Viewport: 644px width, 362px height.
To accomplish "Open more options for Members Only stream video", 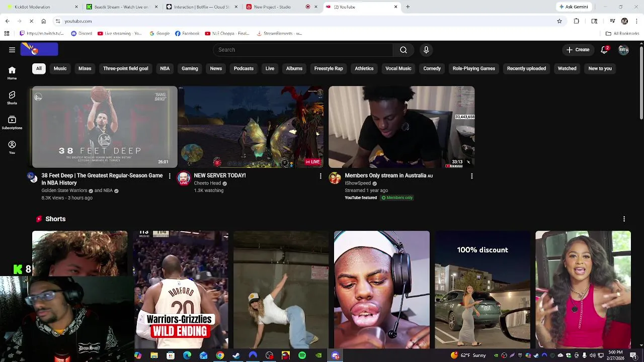I will coord(471,176).
